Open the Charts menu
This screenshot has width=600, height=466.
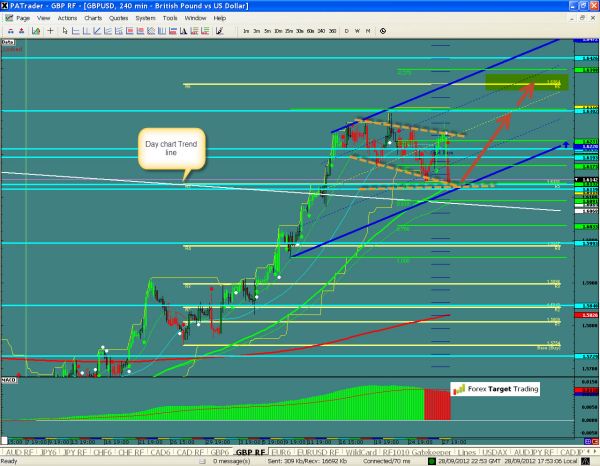pos(93,19)
